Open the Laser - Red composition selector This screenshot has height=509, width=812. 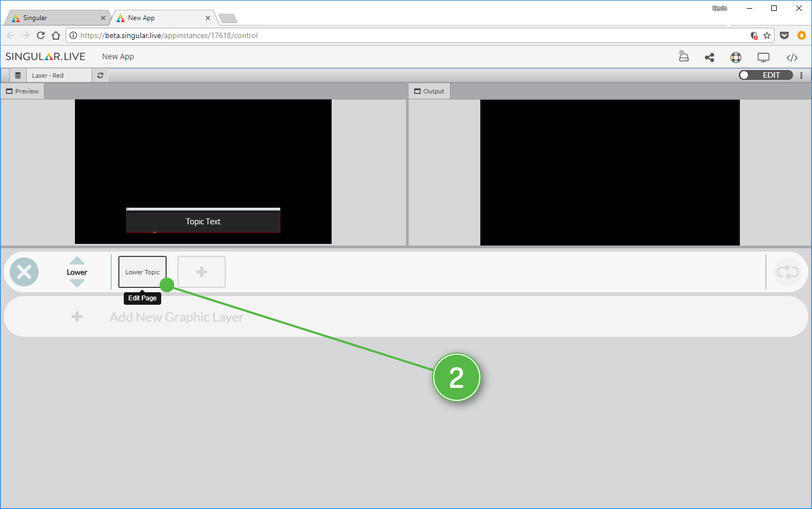(59, 76)
